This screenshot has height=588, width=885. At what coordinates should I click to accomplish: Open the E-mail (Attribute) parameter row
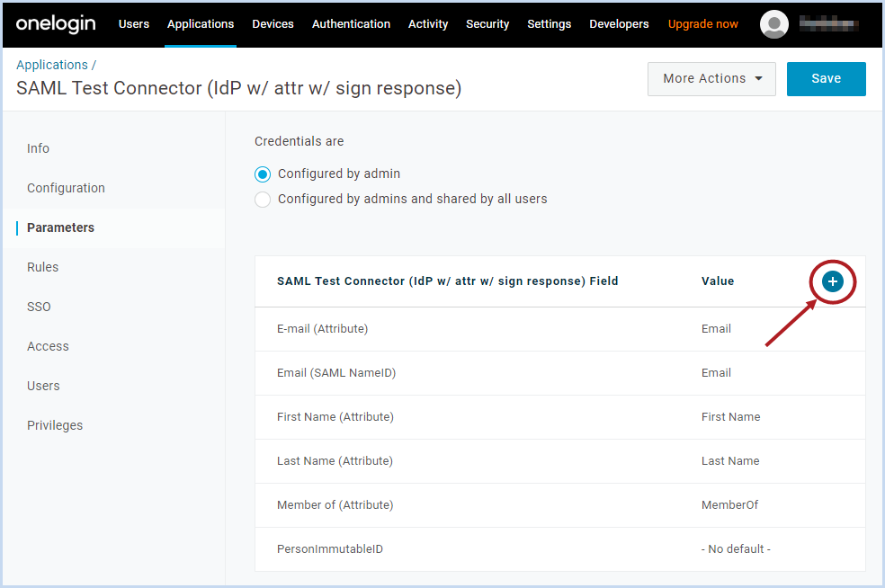(560, 329)
